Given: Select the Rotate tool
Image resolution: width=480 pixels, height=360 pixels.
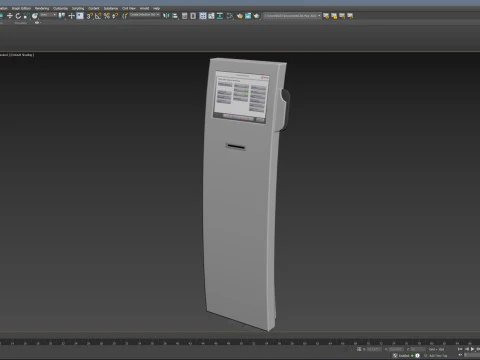Looking at the screenshot, I should [18, 16].
